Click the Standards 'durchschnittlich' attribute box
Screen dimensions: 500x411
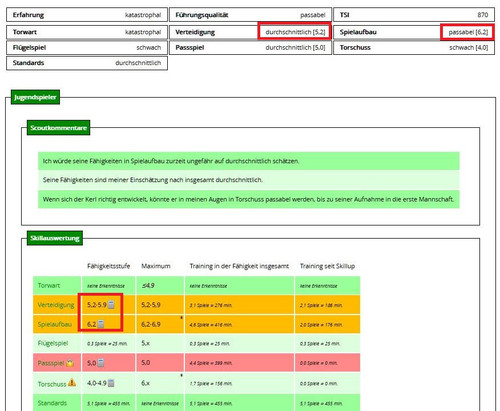click(87, 63)
